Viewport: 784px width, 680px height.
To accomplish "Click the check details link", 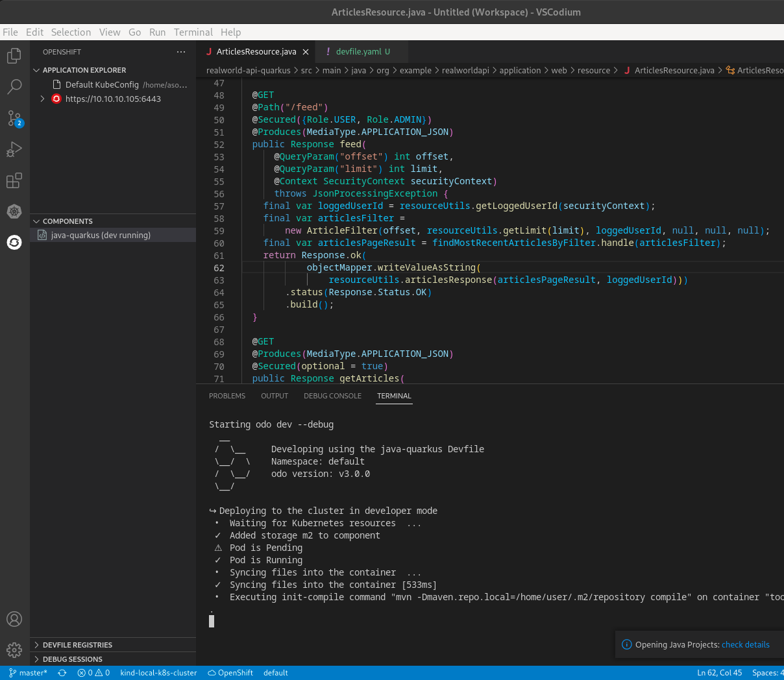I will point(745,645).
